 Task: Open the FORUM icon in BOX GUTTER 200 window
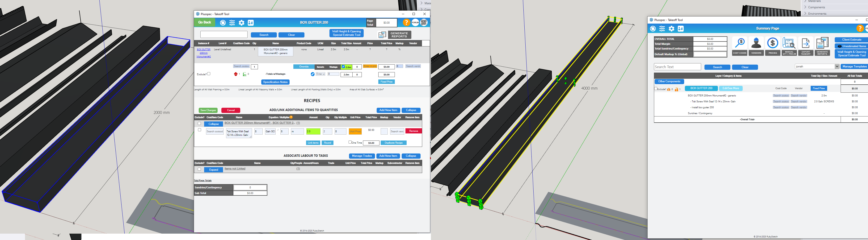pyautogui.click(x=415, y=23)
